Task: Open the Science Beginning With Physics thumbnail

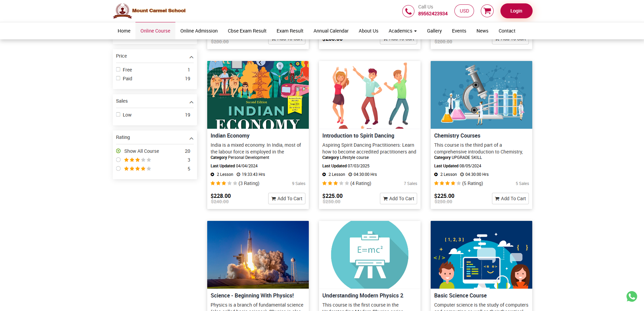Action: [x=258, y=254]
